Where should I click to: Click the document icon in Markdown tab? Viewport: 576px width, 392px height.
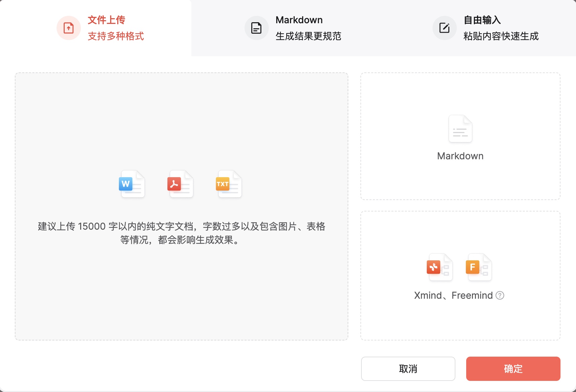point(257,28)
